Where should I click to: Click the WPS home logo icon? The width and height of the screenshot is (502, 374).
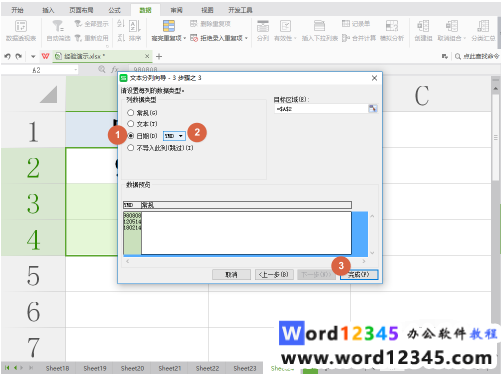[x=45, y=56]
